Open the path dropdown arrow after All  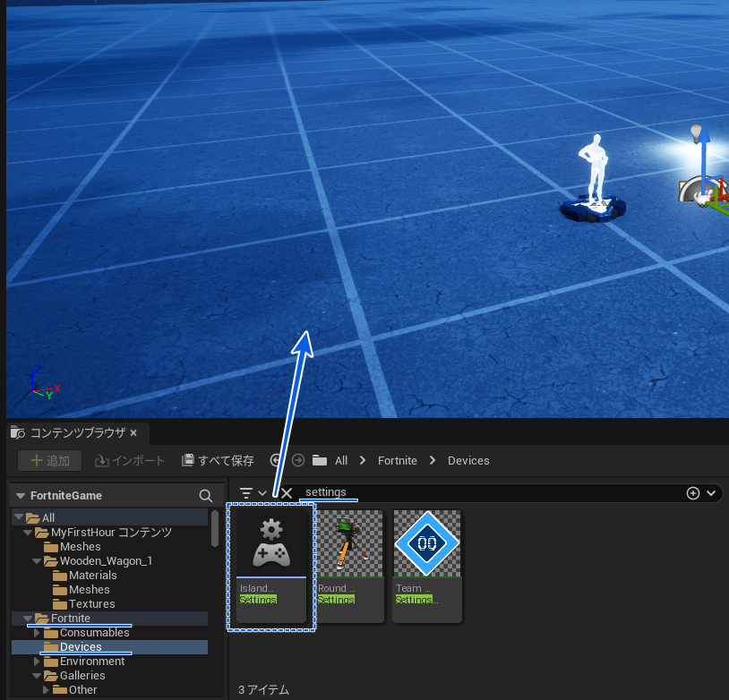coord(363,460)
